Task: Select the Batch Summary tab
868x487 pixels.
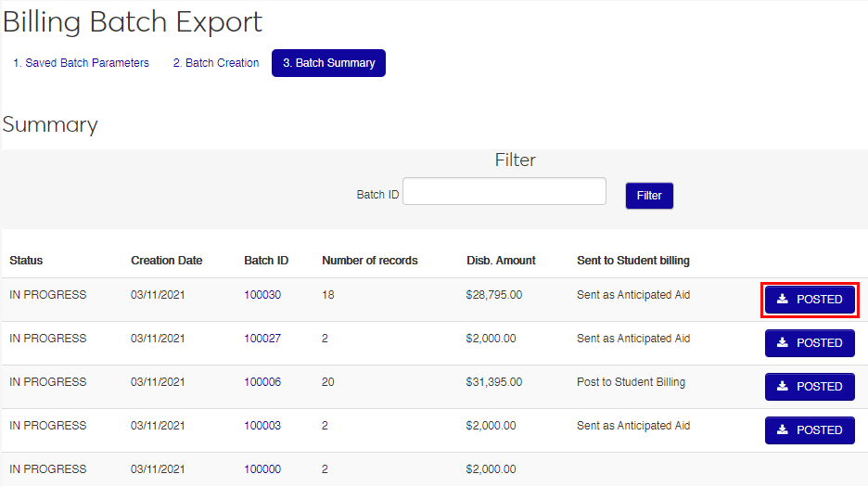Action: (328, 63)
